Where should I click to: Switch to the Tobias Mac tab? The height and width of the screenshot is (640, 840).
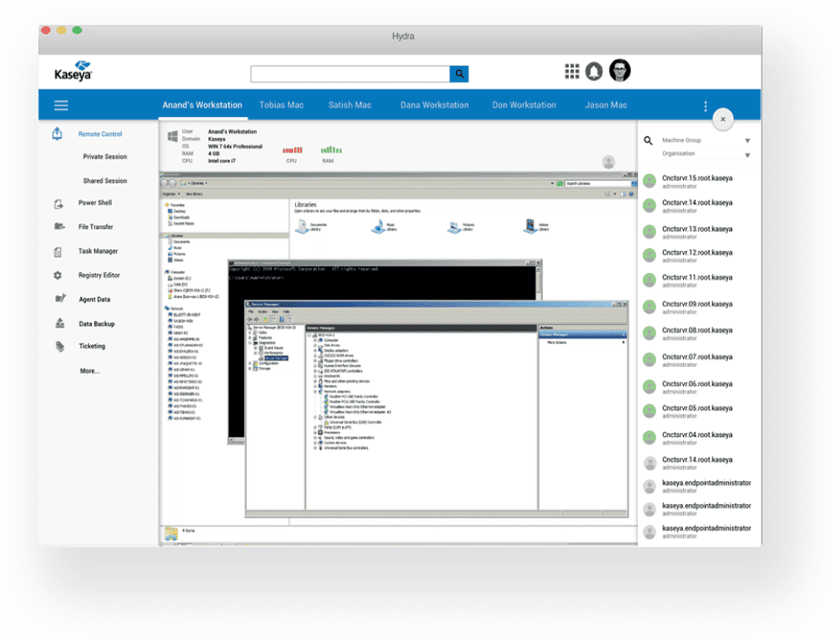(281, 105)
